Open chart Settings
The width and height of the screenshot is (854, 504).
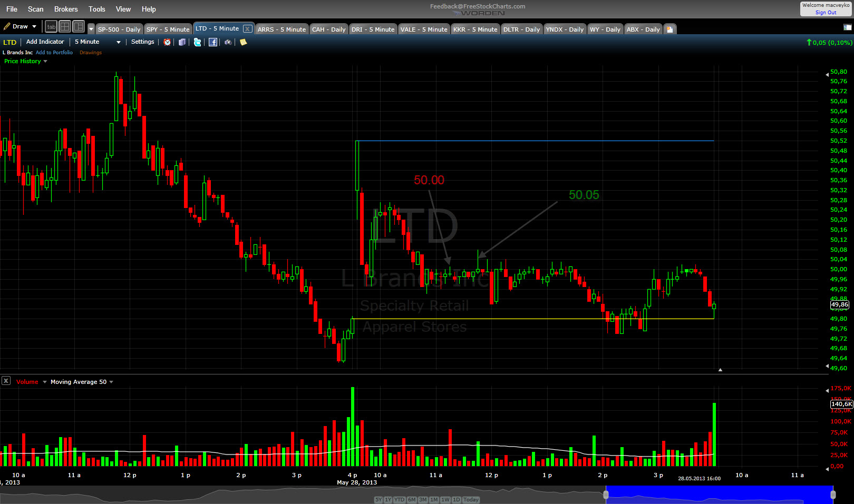point(142,42)
